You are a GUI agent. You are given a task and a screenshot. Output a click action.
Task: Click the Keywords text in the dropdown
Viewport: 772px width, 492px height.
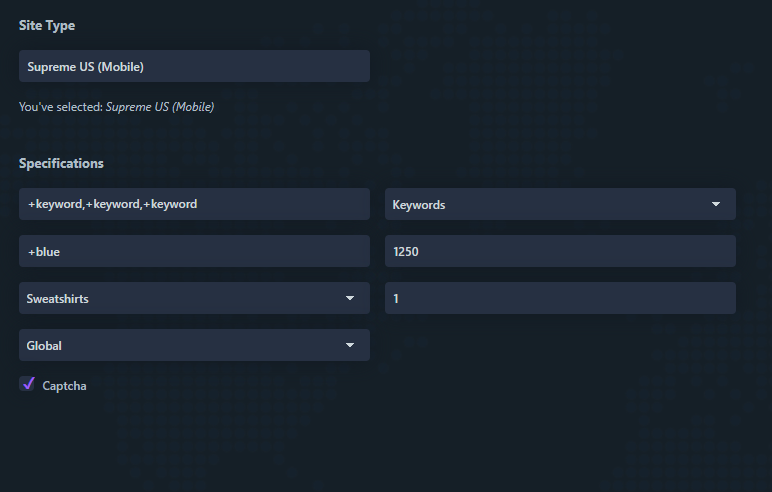[x=419, y=204]
